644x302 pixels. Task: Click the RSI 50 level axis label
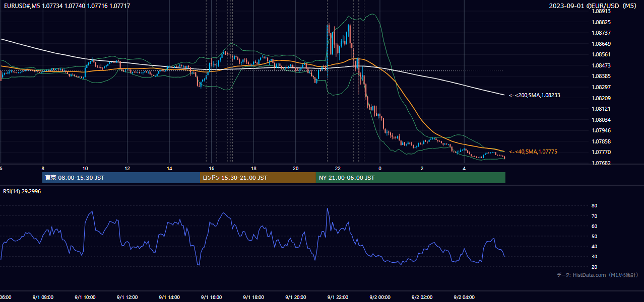[x=594, y=236]
